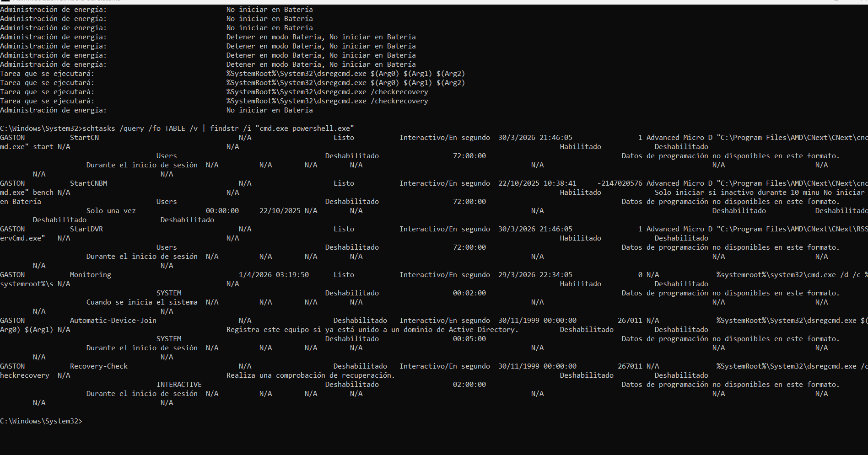Click the last run time 22/10/2025 10:38:41
The image size is (868, 455).
[x=537, y=183]
